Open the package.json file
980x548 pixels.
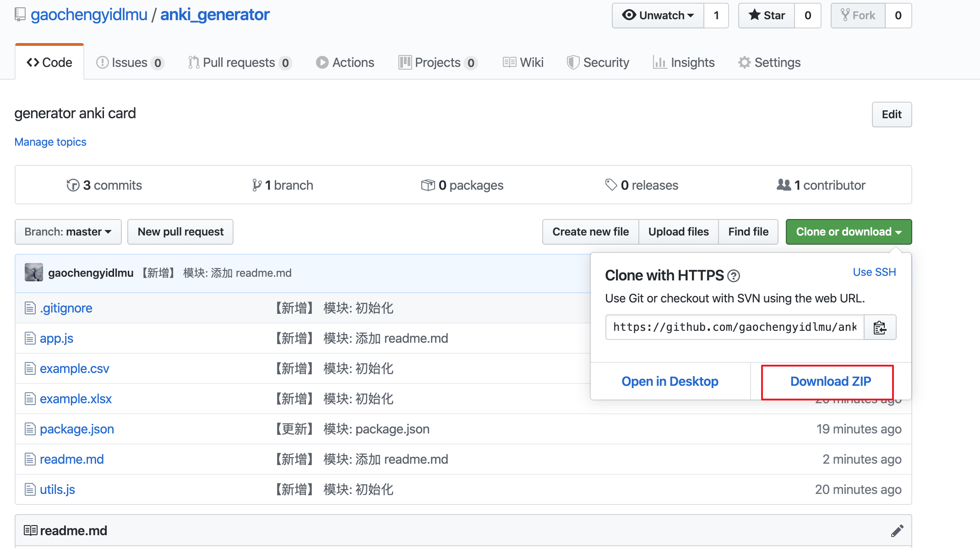tap(77, 429)
